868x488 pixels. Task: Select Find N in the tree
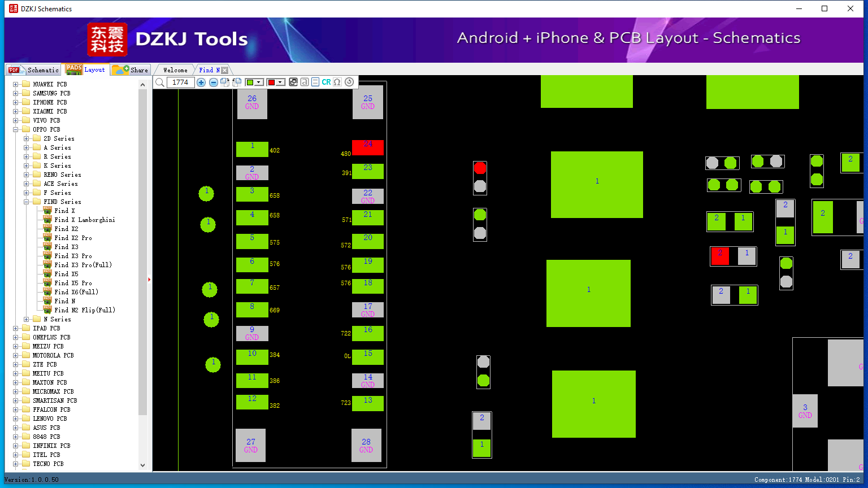(x=64, y=301)
